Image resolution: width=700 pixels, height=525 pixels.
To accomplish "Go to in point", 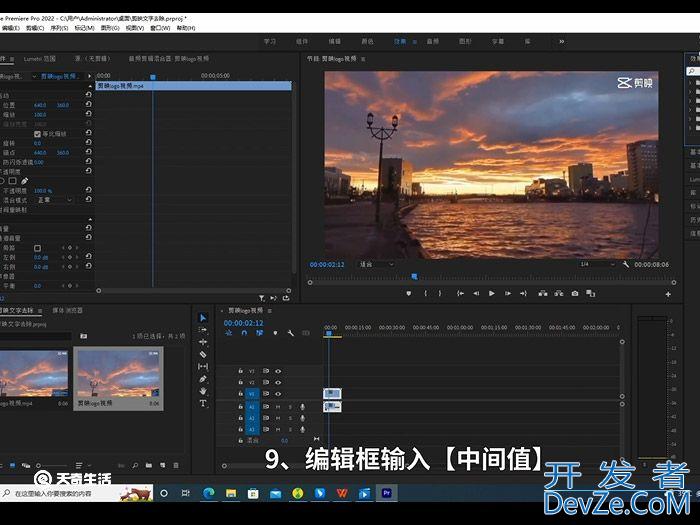I will 460,293.
